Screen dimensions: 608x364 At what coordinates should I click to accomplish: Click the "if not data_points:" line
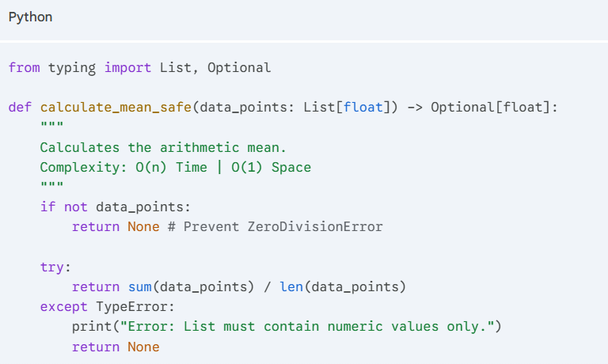click(x=116, y=207)
